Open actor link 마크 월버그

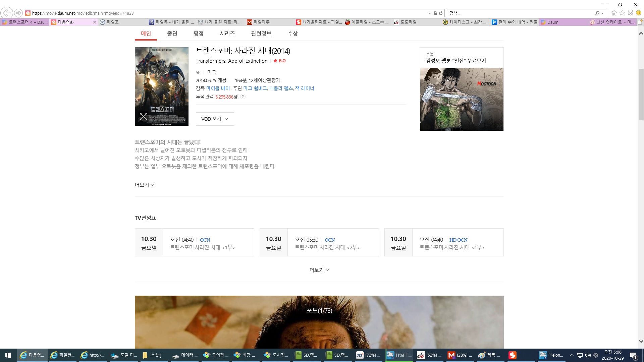coord(255,88)
